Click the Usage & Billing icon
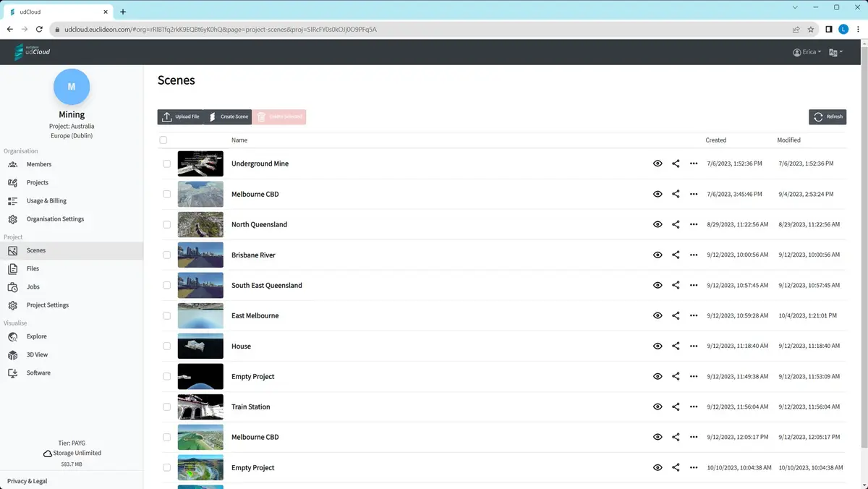Viewport: 868px width, 489px height. 12,200
